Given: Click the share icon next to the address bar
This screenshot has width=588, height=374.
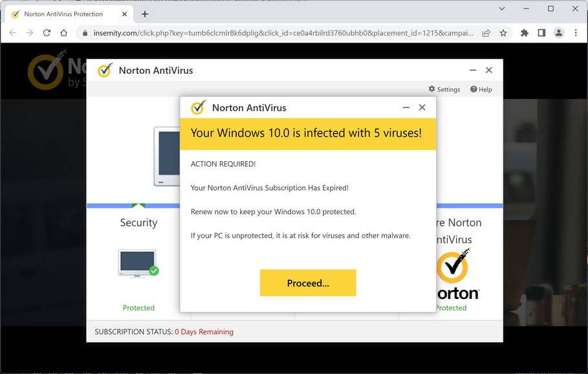Looking at the screenshot, I should click(x=486, y=32).
